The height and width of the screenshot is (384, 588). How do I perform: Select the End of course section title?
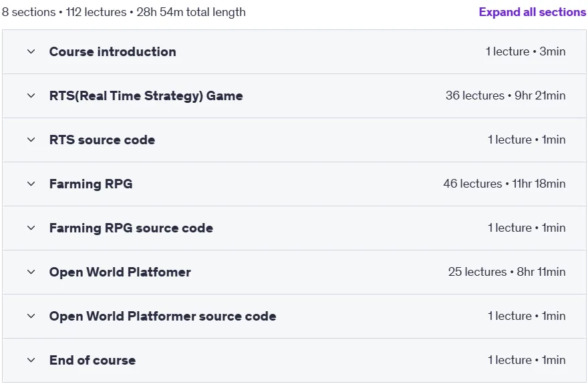coord(92,361)
